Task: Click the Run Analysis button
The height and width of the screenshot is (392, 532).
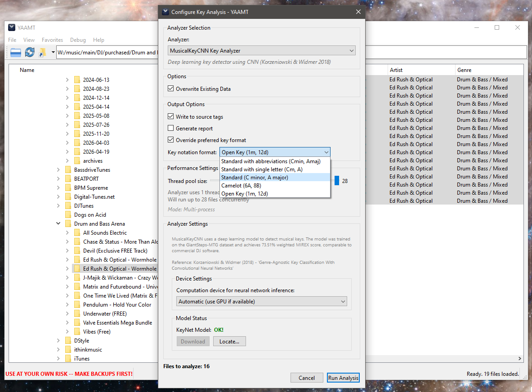Action: pyautogui.click(x=343, y=378)
